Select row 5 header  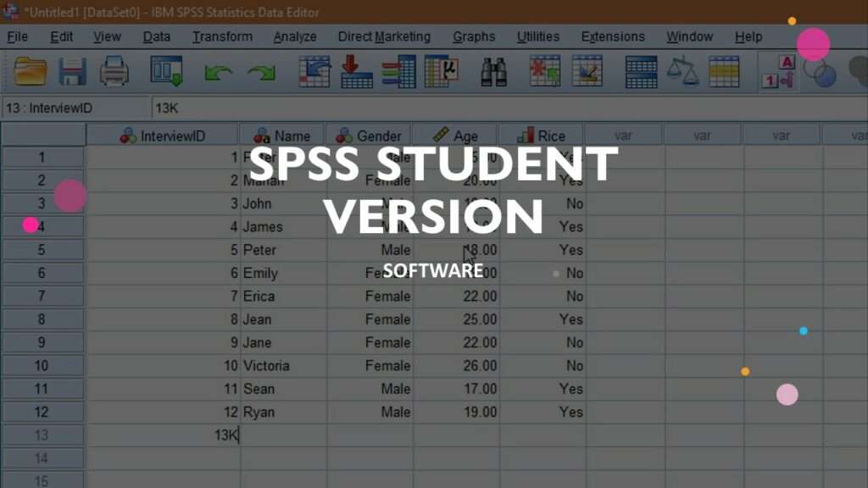pyautogui.click(x=42, y=250)
